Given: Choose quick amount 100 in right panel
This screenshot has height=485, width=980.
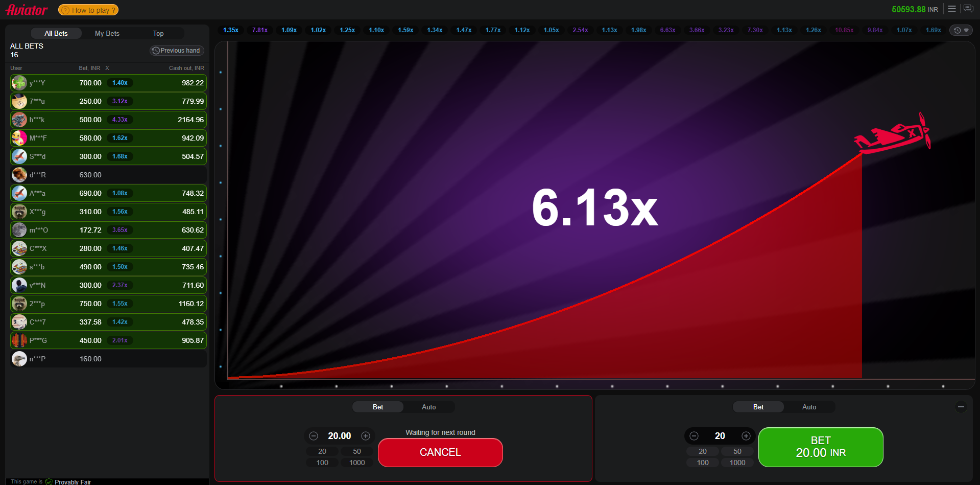Looking at the screenshot, I should [703, 463].
